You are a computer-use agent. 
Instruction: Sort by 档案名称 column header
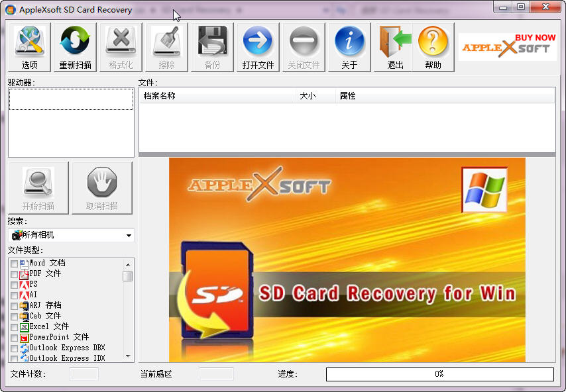pos(217,96)
